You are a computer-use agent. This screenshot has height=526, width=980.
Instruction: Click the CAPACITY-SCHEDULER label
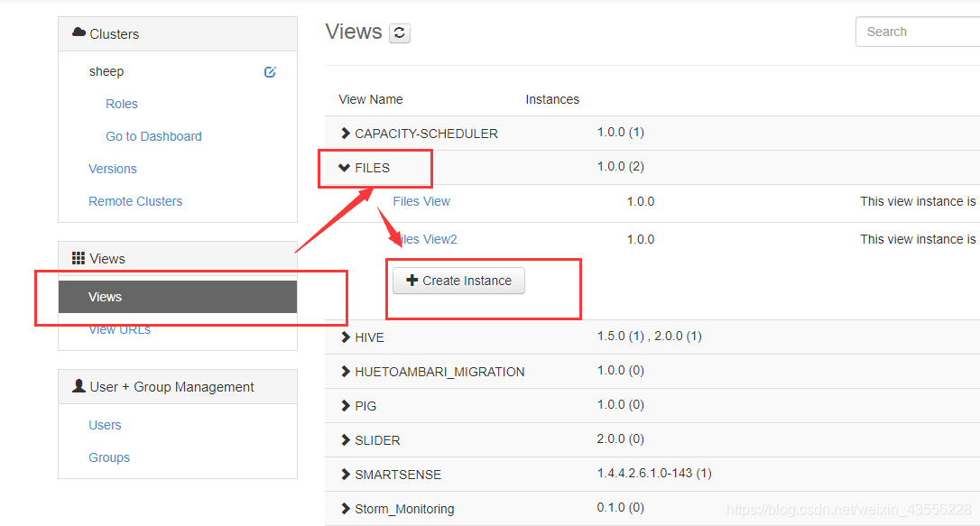426,134
